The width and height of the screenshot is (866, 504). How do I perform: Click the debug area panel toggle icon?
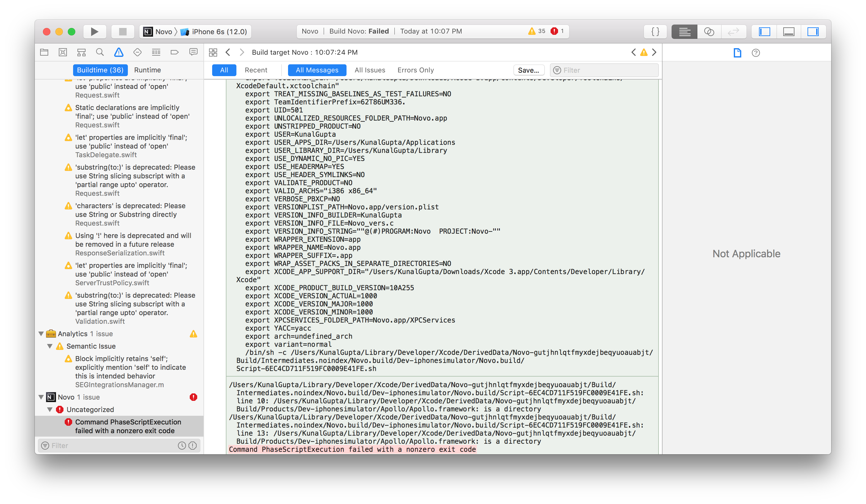click(x=790, y=31)
